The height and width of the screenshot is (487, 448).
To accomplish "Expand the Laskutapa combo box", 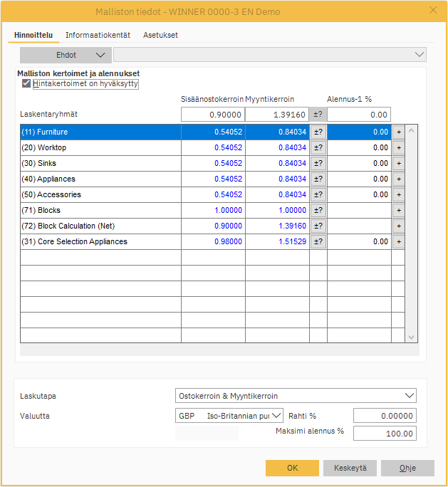I will pyautogui.click(x=296, y=396).
